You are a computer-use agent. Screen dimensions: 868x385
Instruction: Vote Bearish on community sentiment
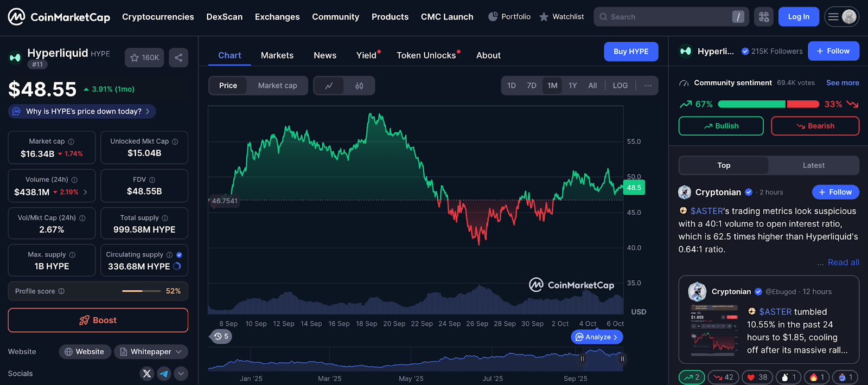pos(815,126)
